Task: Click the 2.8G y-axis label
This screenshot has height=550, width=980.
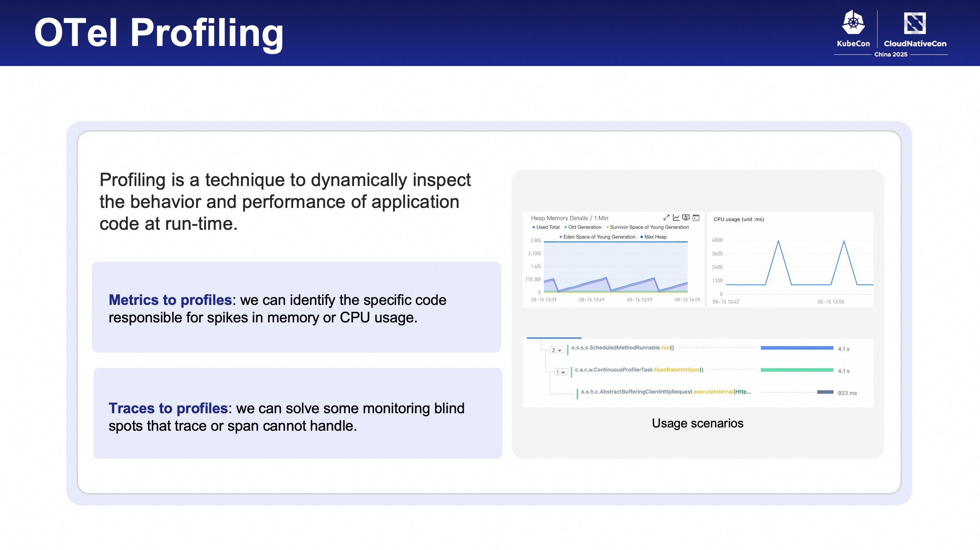Action: pyautogui.click(x=535, y=241)
